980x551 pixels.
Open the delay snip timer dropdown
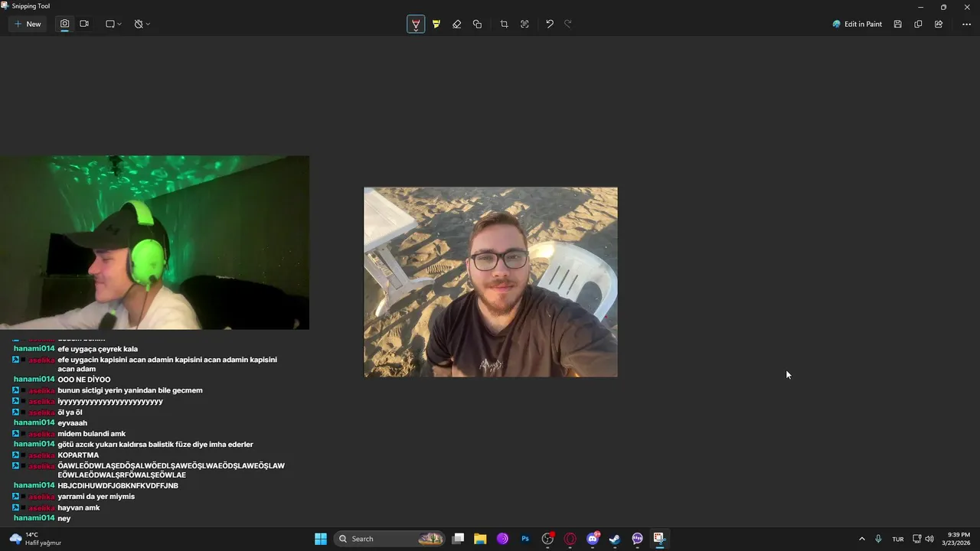142,24
